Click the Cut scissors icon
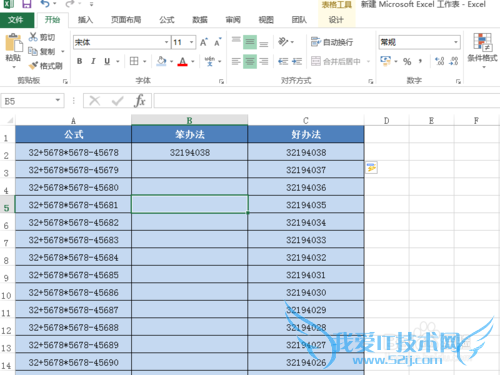This screenshot has height=375, width=500. pos(33,37)
